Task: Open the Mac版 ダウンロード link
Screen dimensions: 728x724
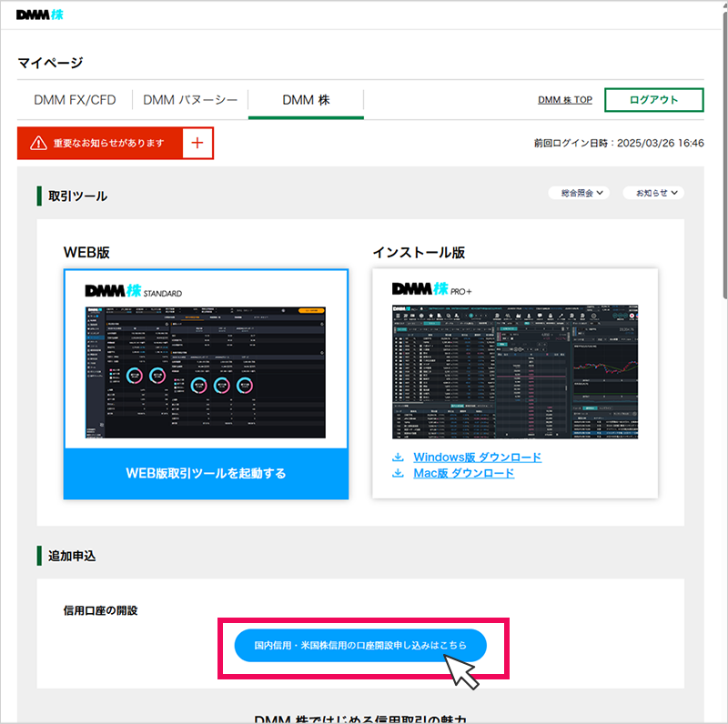Action: tap(464, 473)
